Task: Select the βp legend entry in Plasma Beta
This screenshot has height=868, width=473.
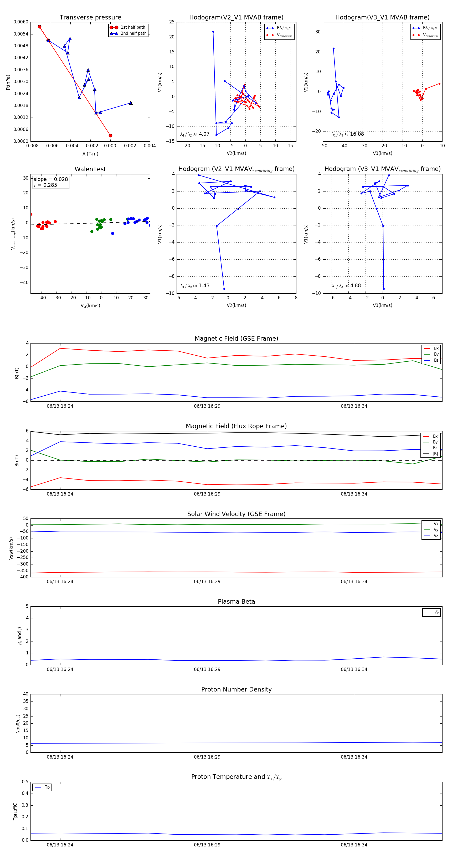Action: pos(431,612)
